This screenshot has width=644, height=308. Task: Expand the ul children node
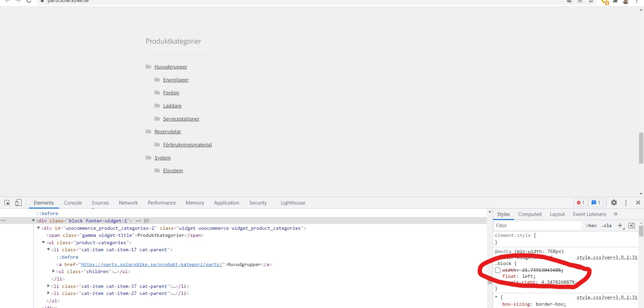53,271
